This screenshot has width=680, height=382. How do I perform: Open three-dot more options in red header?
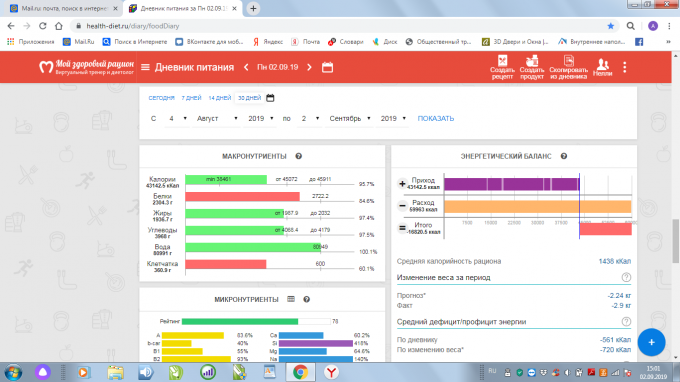pos(624,67)
